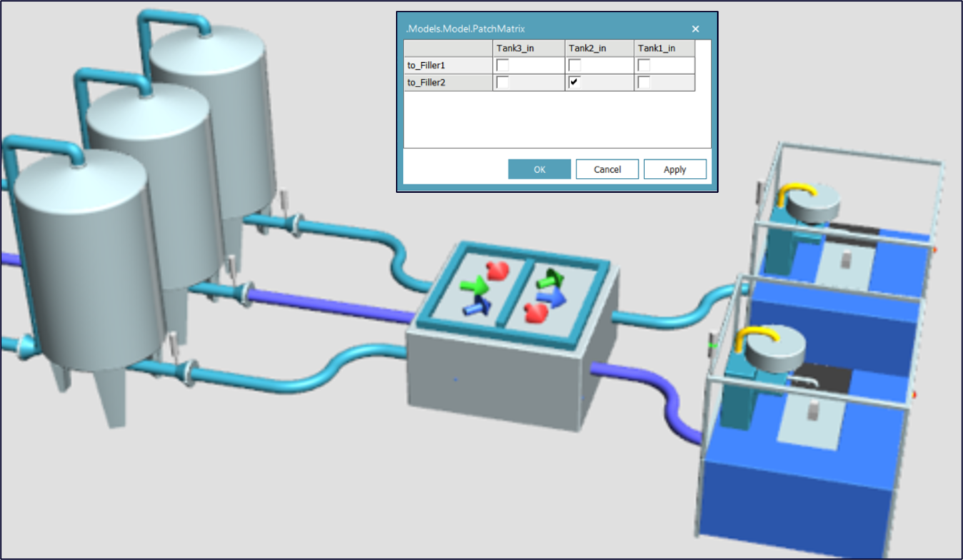963x560 pixels.
Task: Confirm the PatchMatrix with OK
Action: [x=539, y=169]
